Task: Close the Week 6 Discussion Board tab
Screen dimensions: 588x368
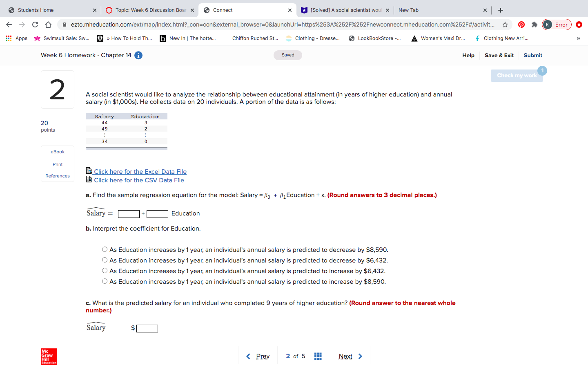Action: coord(192,10)
